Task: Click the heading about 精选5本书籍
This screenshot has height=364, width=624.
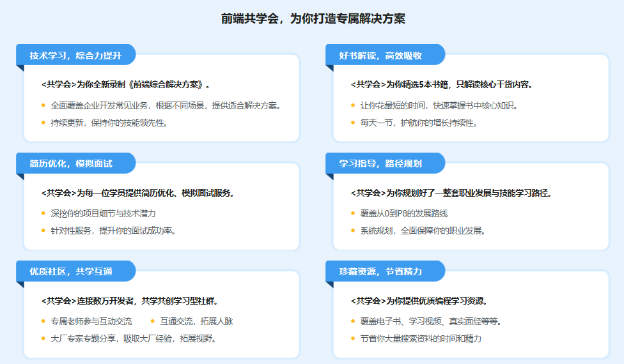Action: (x=441, y=84)
